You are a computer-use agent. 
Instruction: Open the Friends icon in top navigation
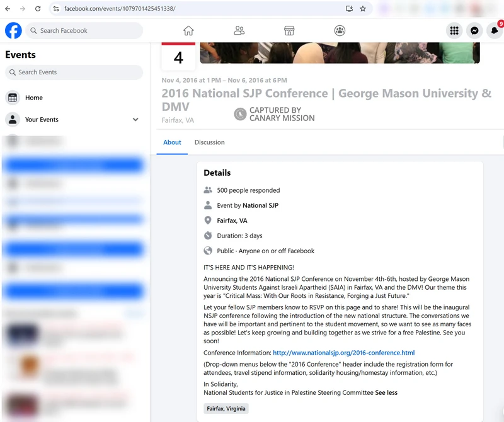point(239,30)
